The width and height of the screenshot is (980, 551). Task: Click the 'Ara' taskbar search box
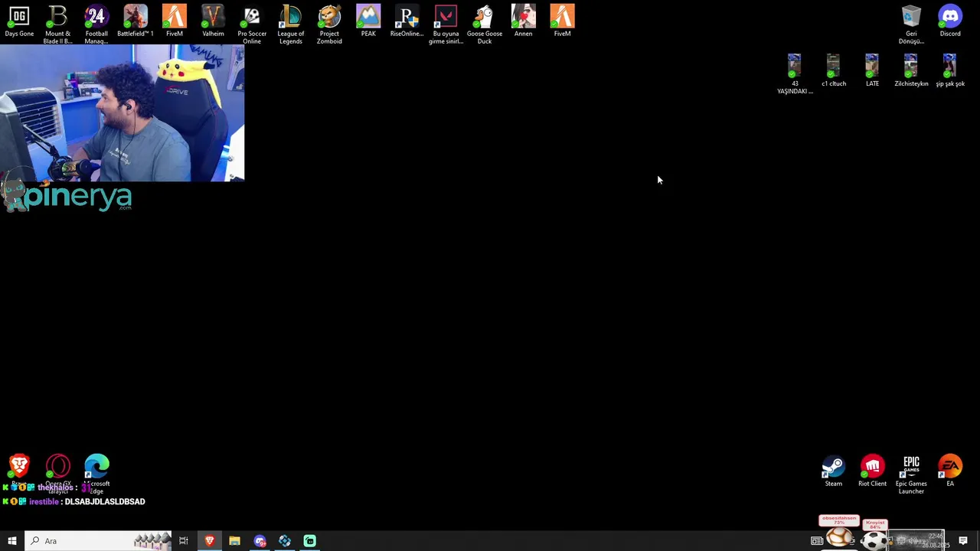[98, 541]
